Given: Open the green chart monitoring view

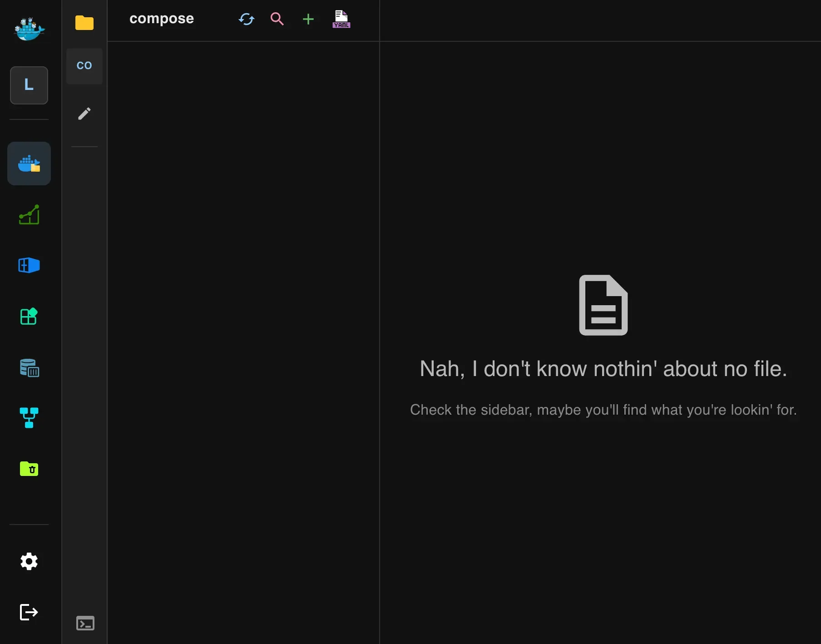Looking at the screenshot, I should point(29,214).
